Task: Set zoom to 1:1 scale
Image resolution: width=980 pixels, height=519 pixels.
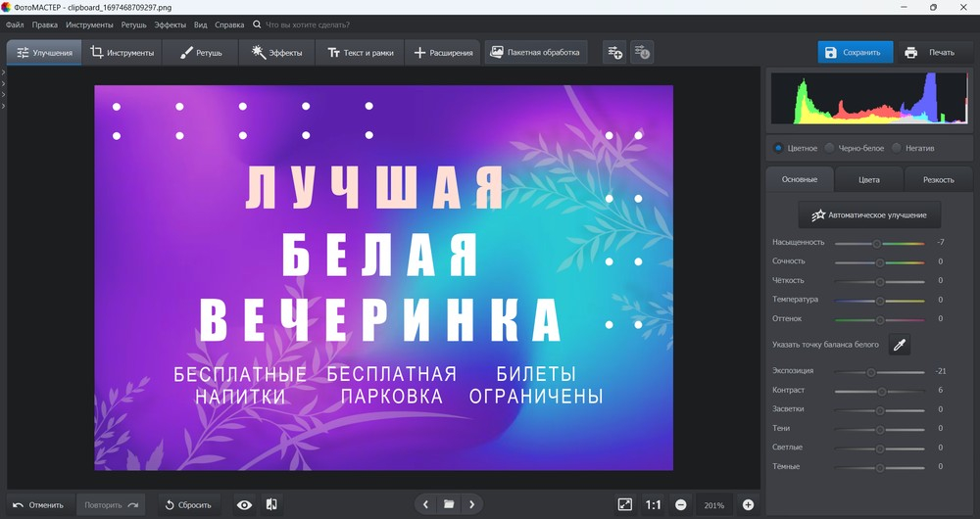Action: [x=653, y=504]
